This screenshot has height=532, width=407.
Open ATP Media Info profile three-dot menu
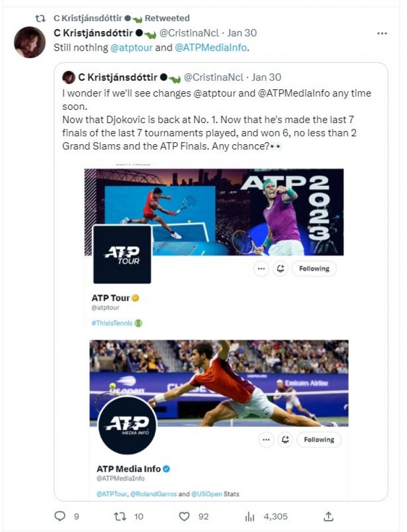pyautogui.click(x=266, y=440)
